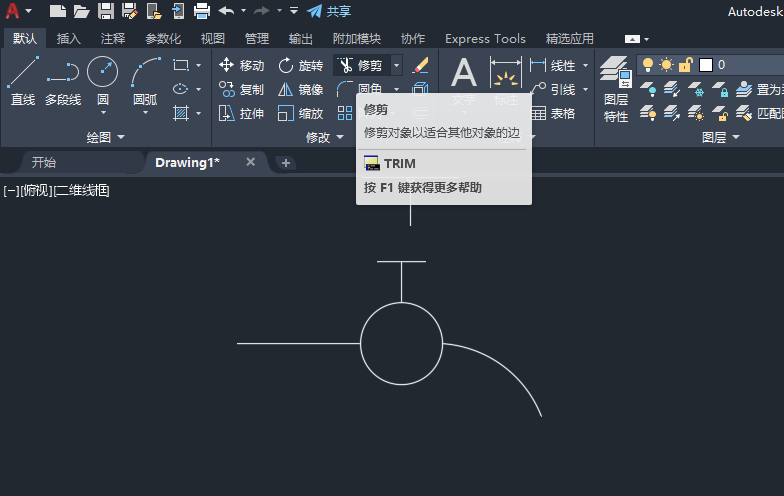The width and height of the screenshot is (784, 496).
Task: Open the arc tool dropdown arrow
Action: (x=146, y=112)
